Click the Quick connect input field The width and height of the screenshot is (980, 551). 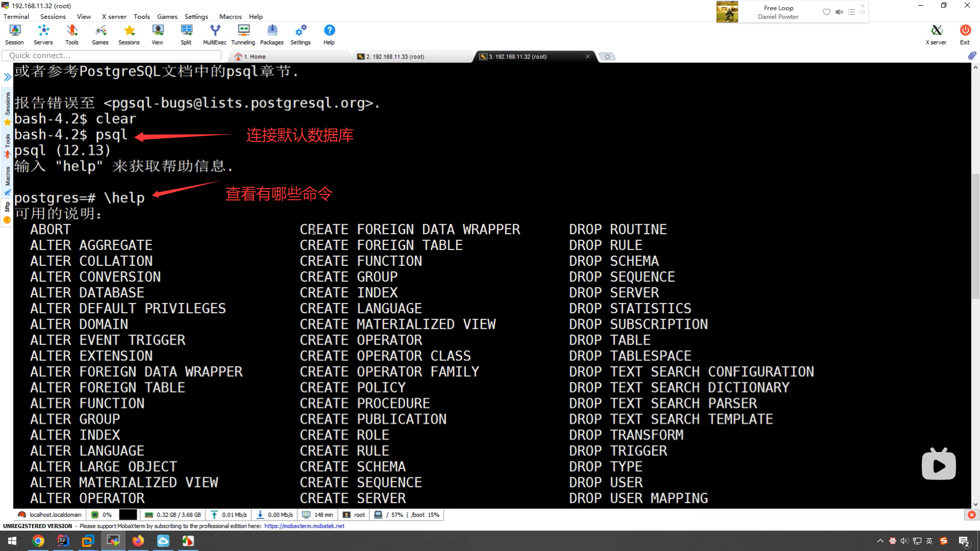click(112, 56)
